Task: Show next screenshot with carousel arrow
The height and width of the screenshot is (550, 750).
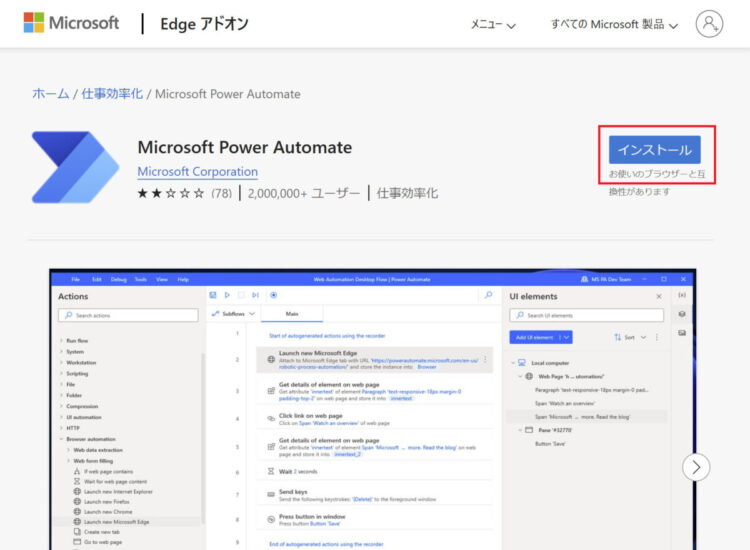Action: pyautogui.click(x=696, y=467)
